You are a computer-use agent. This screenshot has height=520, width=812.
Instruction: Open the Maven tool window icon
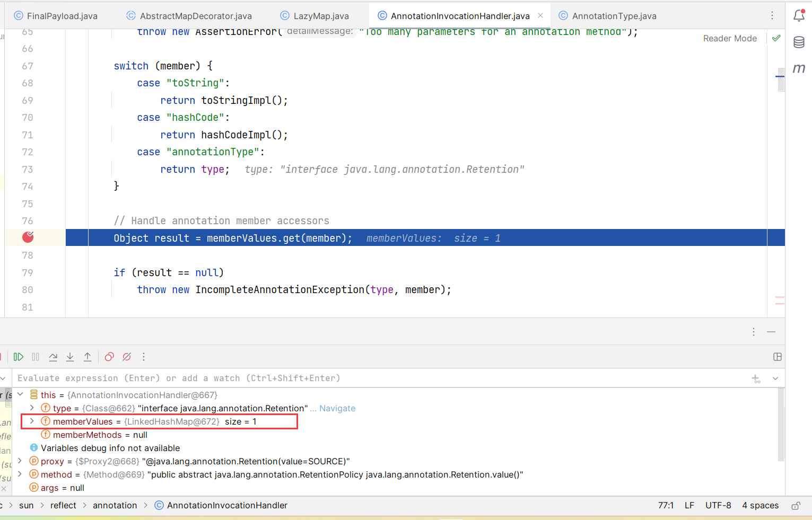pos(799,68)
